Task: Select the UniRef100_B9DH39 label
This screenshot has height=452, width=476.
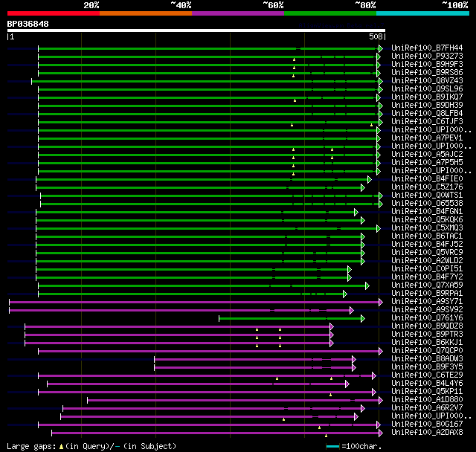Action: pyautogui.click(x=427, y=106)
